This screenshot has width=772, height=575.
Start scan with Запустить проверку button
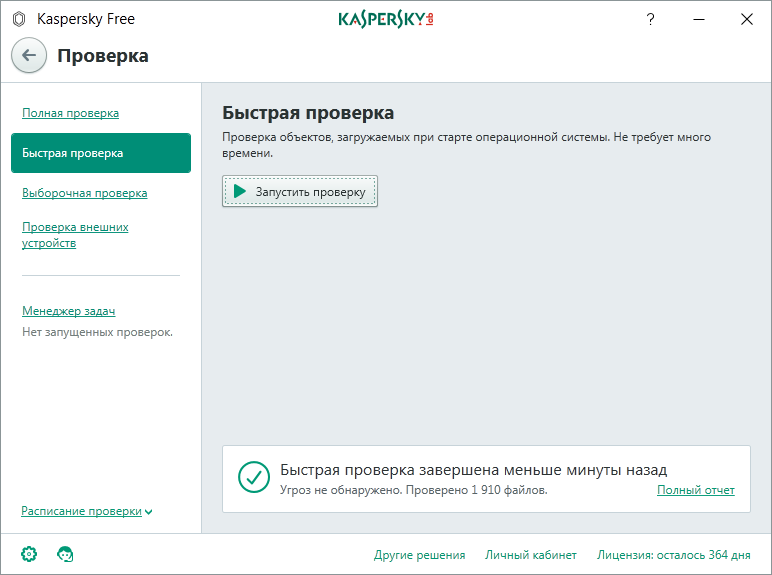[300, 191]
